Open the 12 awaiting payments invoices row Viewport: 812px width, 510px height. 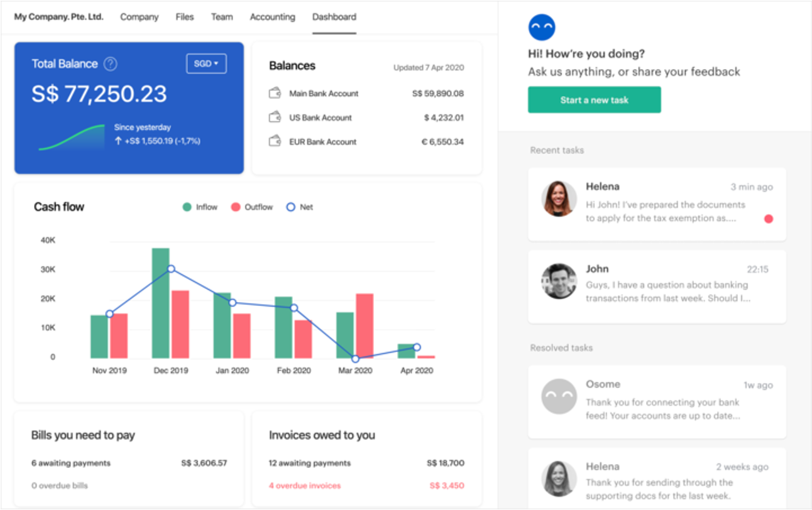[366, 463]
